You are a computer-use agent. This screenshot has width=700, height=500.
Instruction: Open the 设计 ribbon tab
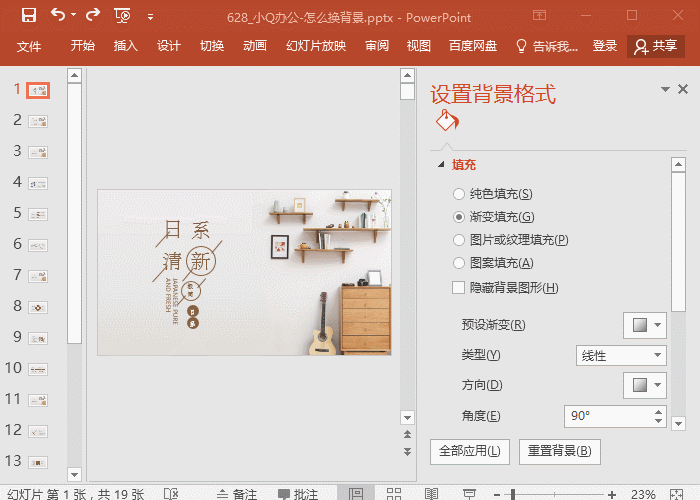168,46
